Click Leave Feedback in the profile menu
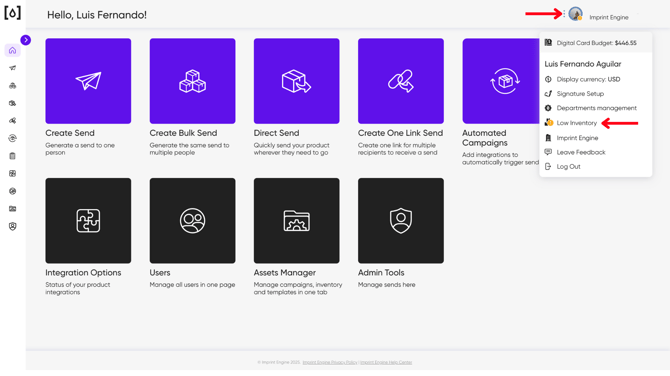Image resolution: width=670 pixels, height=376 pixels. [581, 152]
